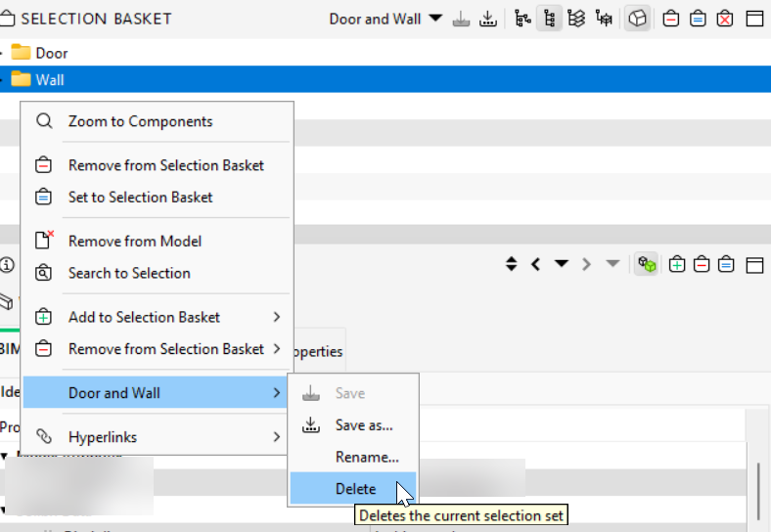Screen dimensions: 771x532
Task: Click red minus basket icon in info panel
Action: click(702, 264)
